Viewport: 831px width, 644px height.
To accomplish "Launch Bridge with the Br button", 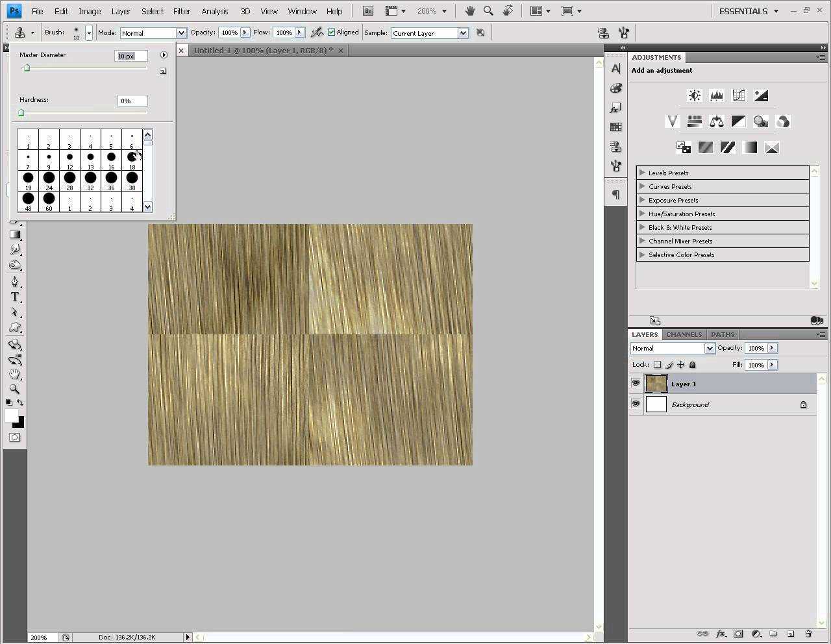I will (368, 11).
